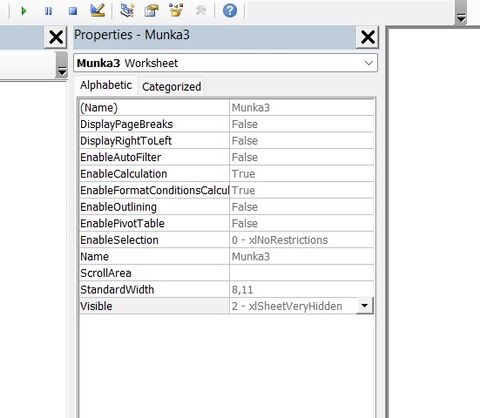480x418 pixels.
Task: Click the Run Sub green play icon
Action: click(23, 11)
